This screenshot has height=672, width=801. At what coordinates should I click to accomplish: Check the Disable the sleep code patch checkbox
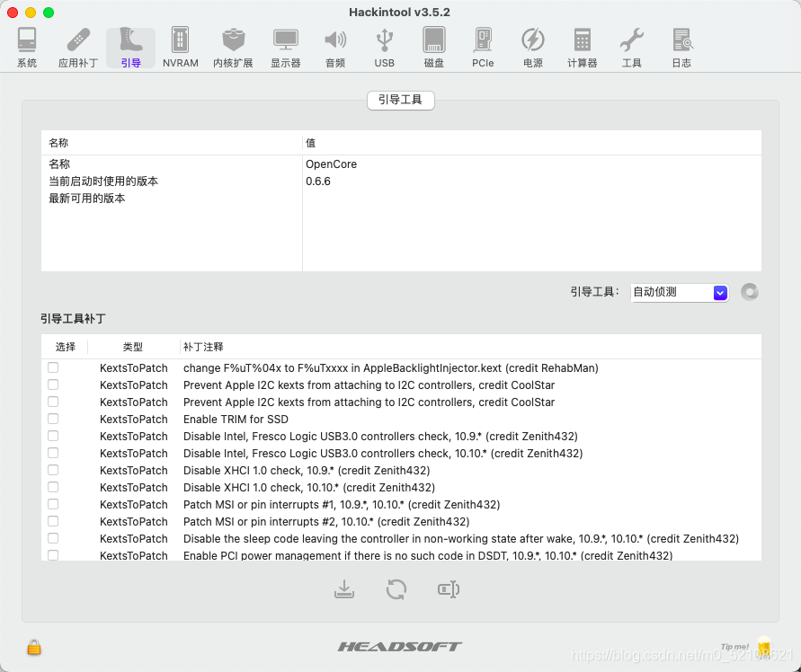point(53,538)
